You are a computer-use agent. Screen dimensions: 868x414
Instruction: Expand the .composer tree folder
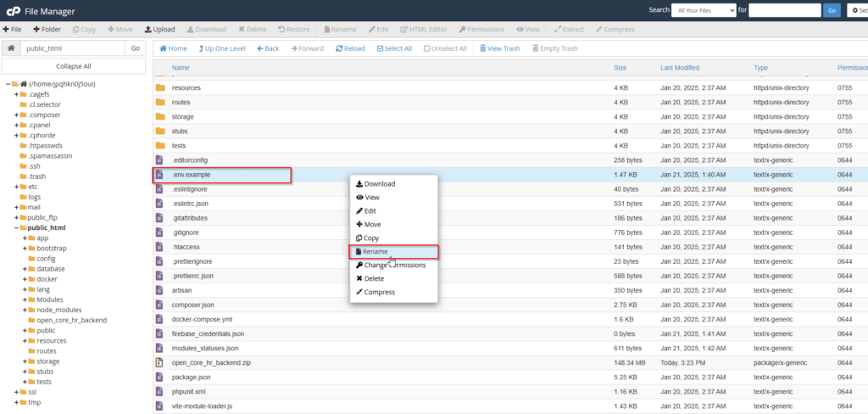[x=17, y=115]
